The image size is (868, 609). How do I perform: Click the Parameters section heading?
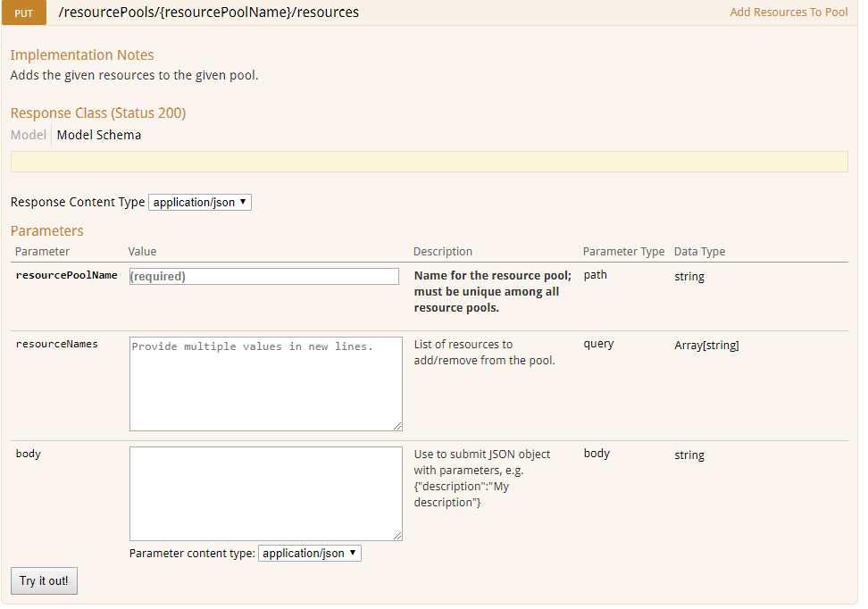[46, 230]
